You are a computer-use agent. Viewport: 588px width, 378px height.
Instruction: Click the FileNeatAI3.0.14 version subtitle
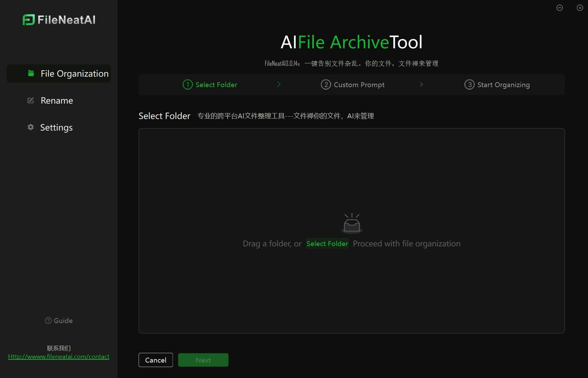351,63
